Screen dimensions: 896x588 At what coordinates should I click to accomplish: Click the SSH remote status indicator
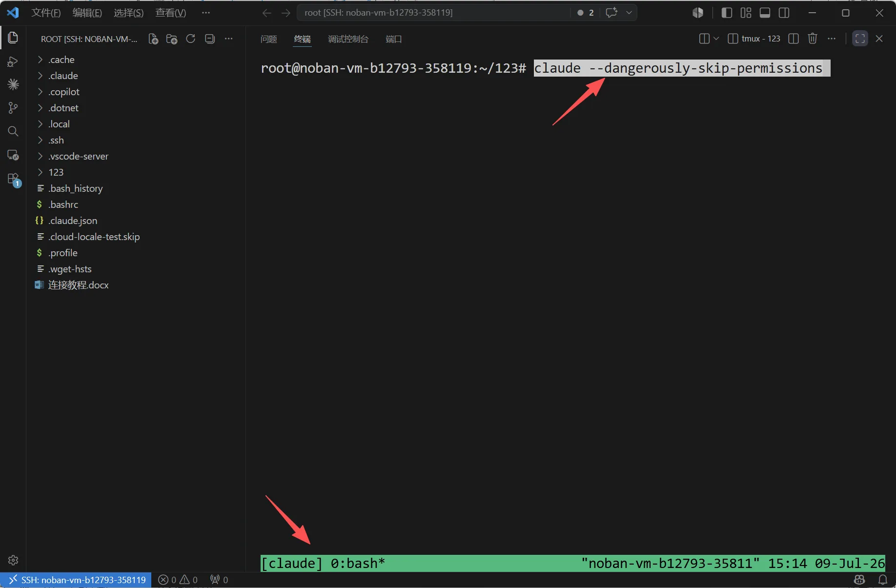pos(76,580)
